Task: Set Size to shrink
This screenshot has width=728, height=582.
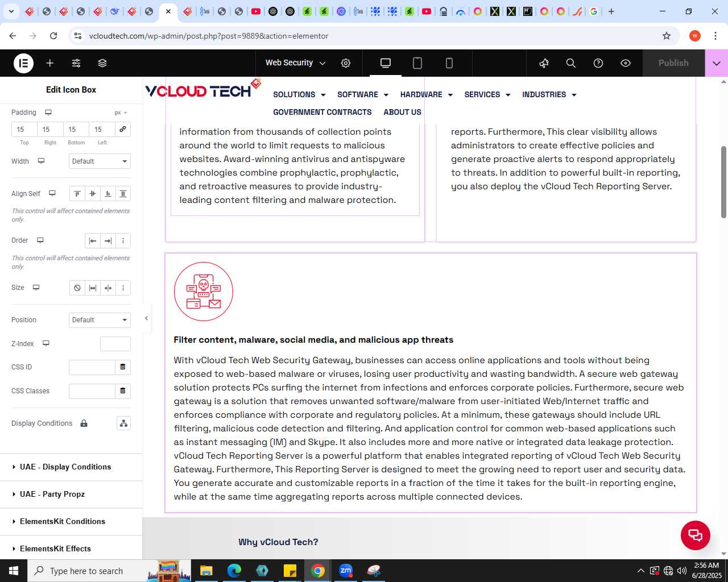Action: [x=108, y=288]
